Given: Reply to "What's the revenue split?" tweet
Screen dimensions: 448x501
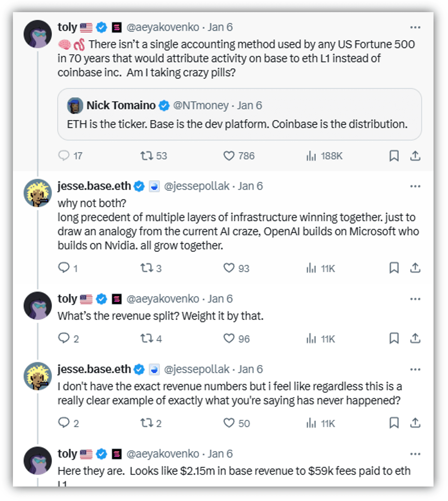Looking at the screenshot, I should [x=64, y=338].
